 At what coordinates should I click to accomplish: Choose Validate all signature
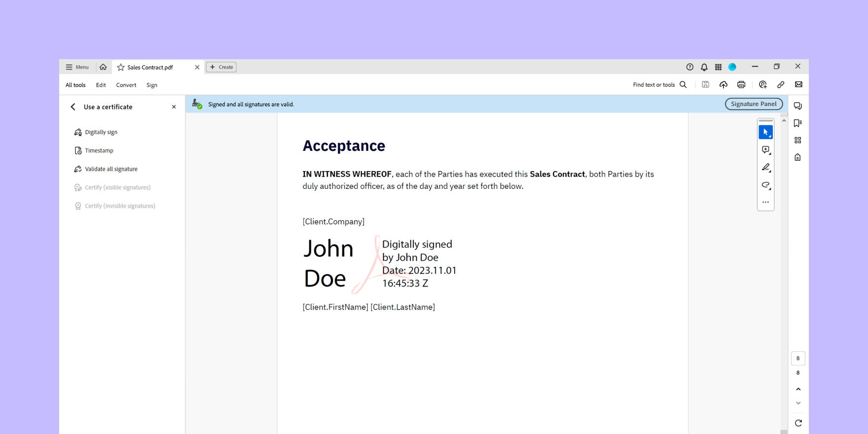point(106,169)
